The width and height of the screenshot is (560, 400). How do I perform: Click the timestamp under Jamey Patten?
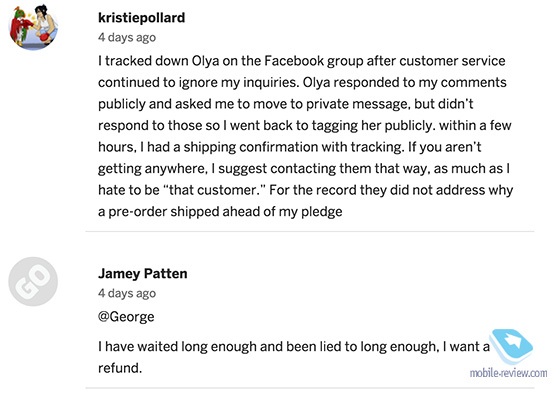(x=127, y=293)
